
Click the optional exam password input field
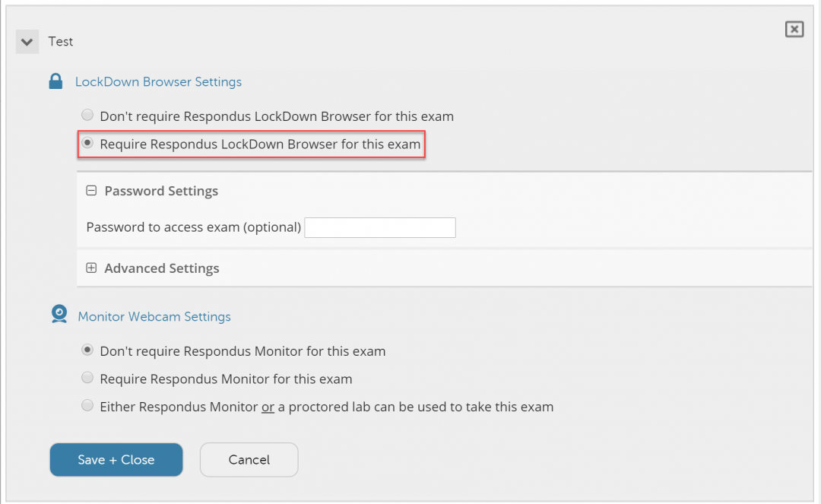[x=379, y=227]
